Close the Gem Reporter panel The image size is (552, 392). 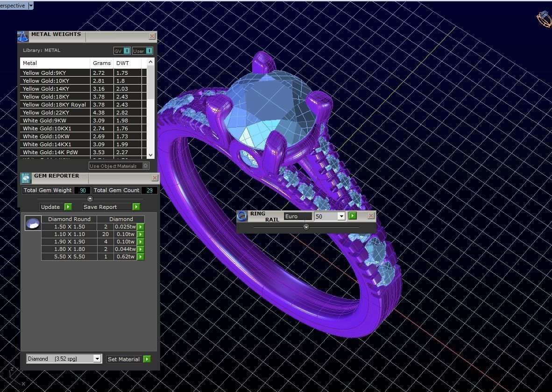[x=155, y=178]
